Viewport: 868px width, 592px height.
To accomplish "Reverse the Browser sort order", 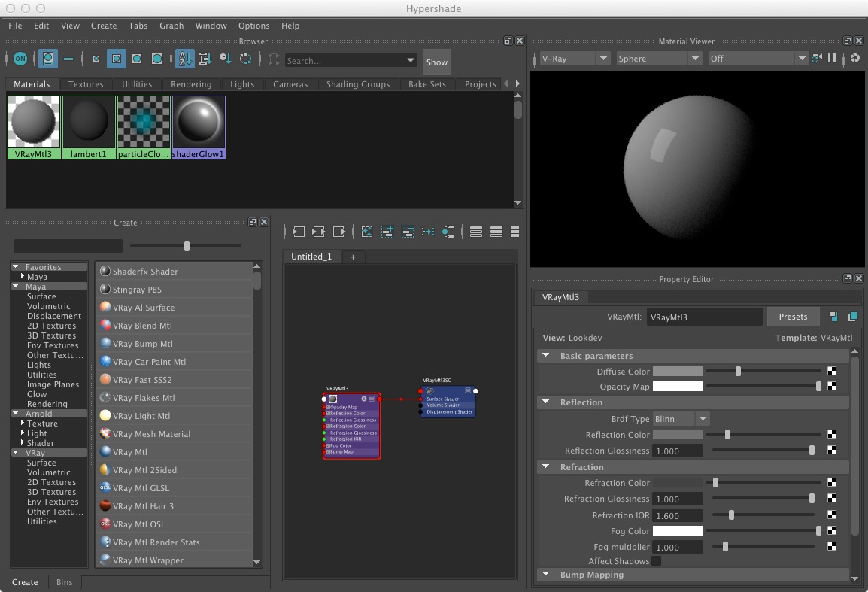I will [245, 59].
